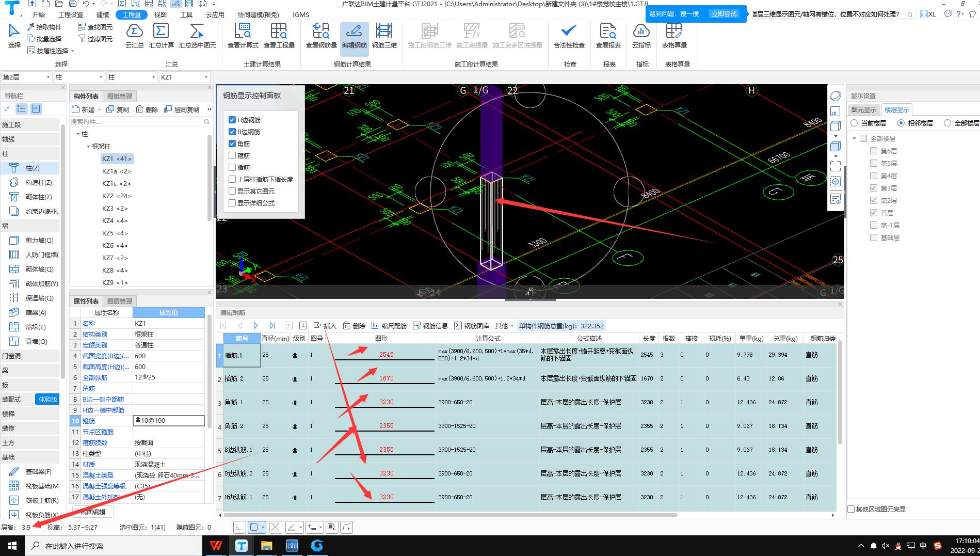Open 建模 ribbon tab
This screenshot has width=980, height=556.
pos(103,14)
